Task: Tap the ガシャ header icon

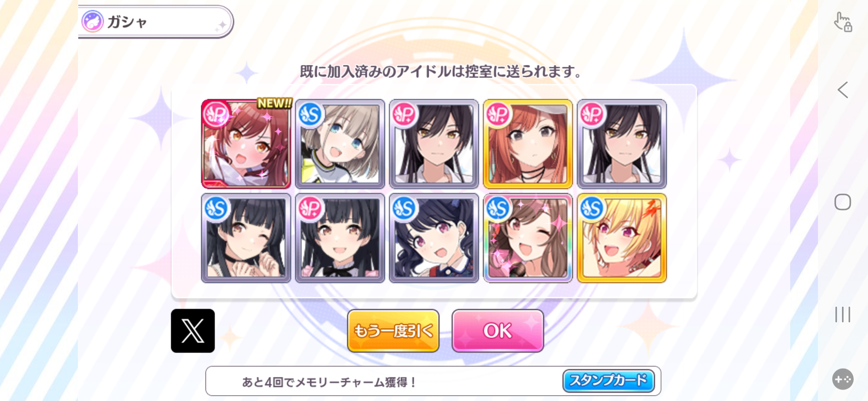Action: pos(92,22)
